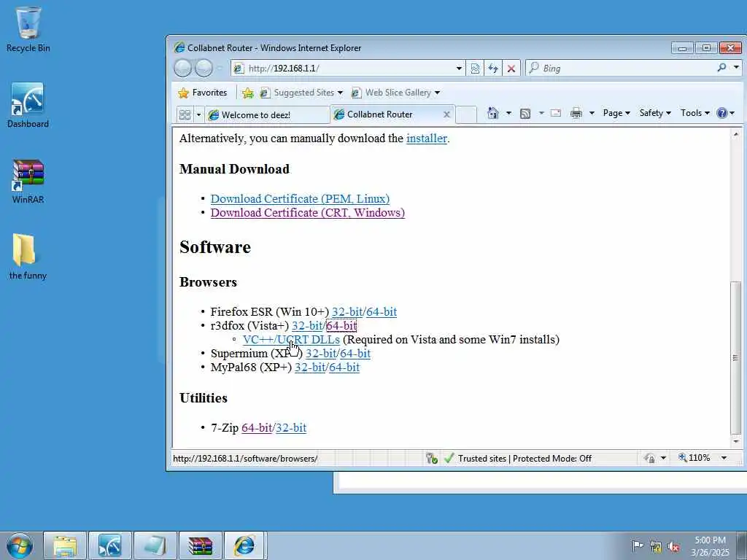Screen dimensions: 747x560
Task: Click the Print icon in command bar
Action: 576,113
